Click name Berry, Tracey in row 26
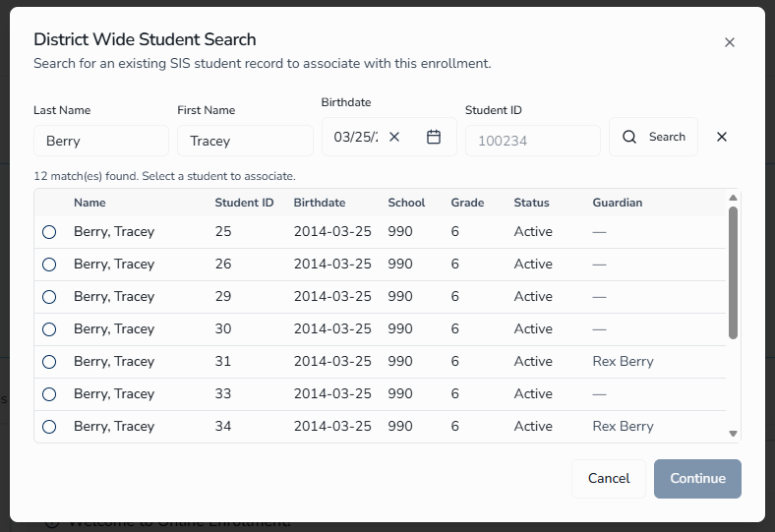 (x=114, y=265)
